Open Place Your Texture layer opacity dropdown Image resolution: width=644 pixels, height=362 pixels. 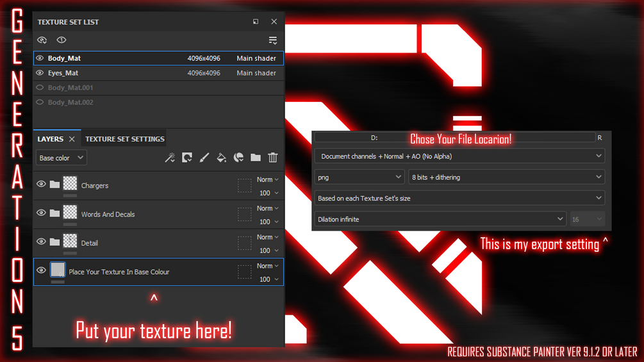(269, 279)
